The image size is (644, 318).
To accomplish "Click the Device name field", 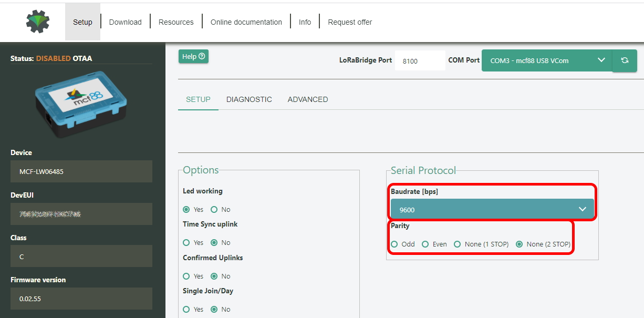I will point(81,171).
